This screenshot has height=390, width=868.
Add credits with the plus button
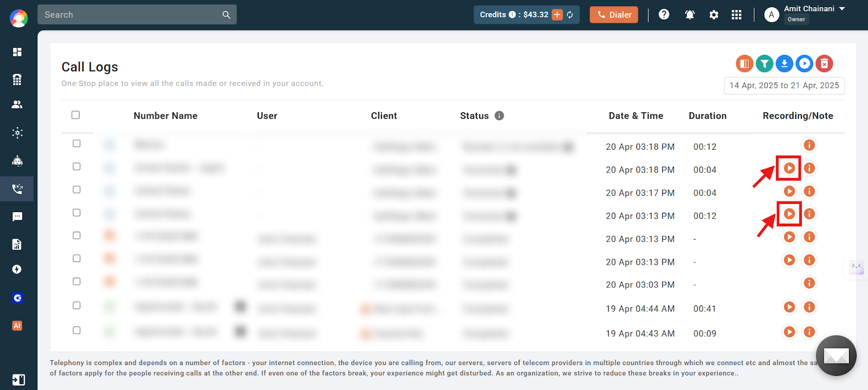[557, 15]
